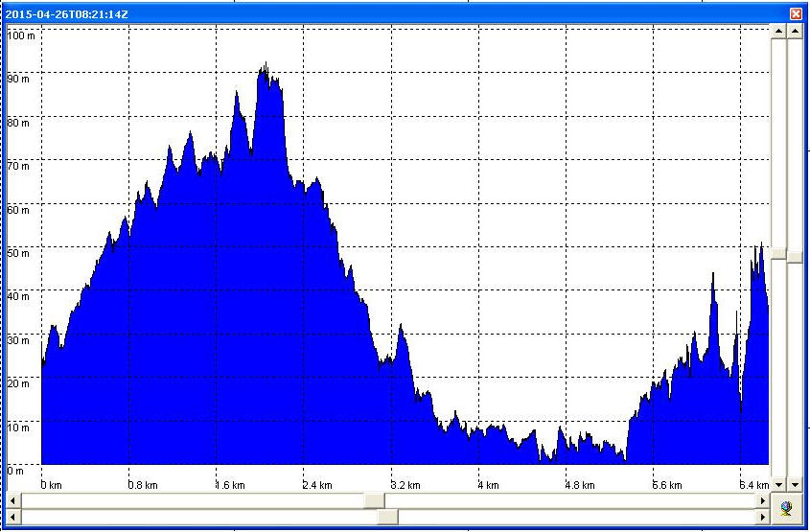Close the elevation profile window

click(x=796, y=14)
